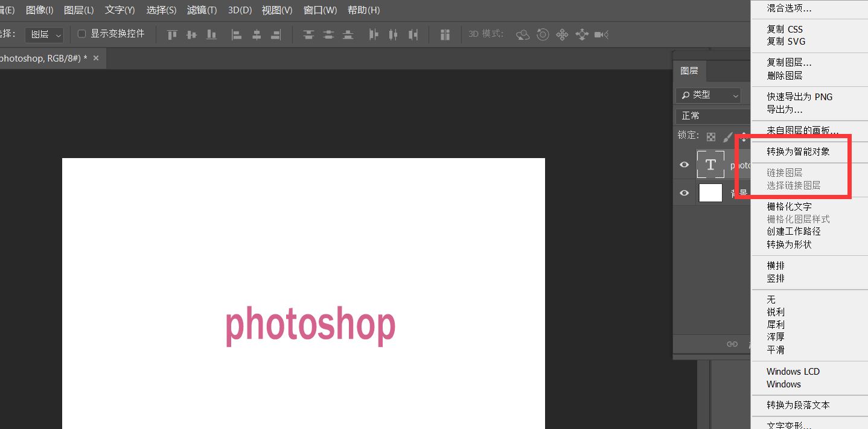Open the 帮助(H) menu
Screen dimensions: 868x429
[364, 10]
